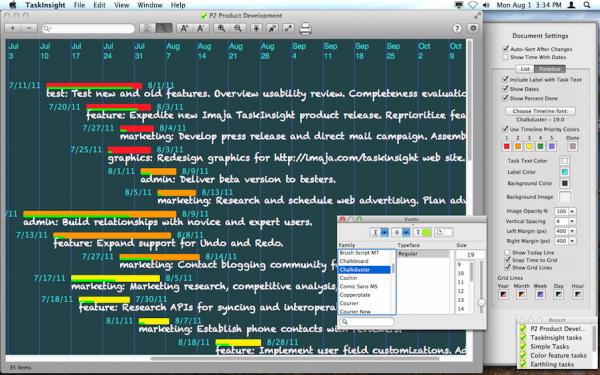Zoom out the timeline with magnifier minus
This screenshot has height=375, width=600.
[238, 28]
